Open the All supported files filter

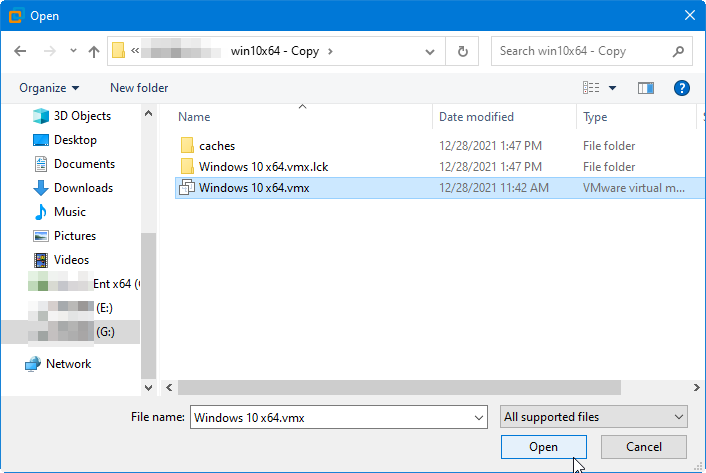593,417
